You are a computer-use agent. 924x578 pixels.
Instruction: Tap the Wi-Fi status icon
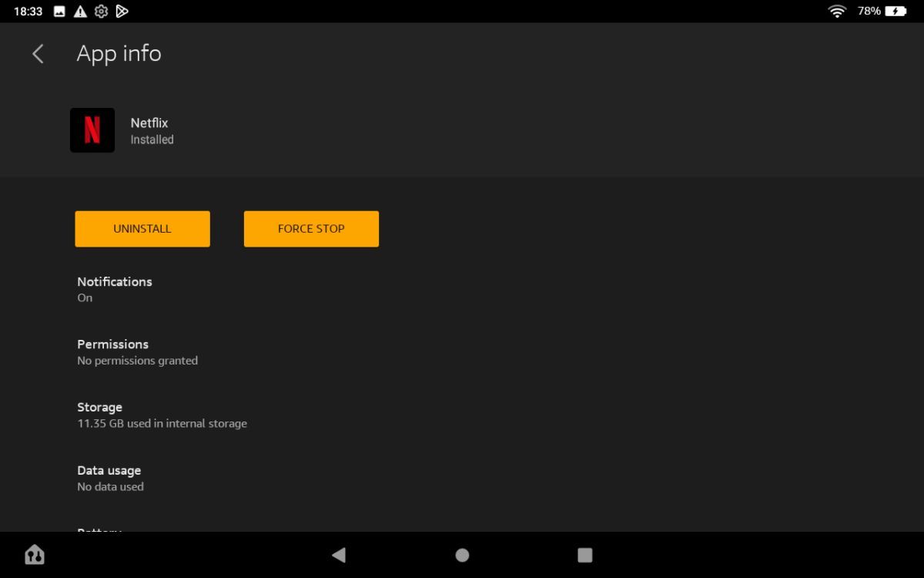coord(837,12)
